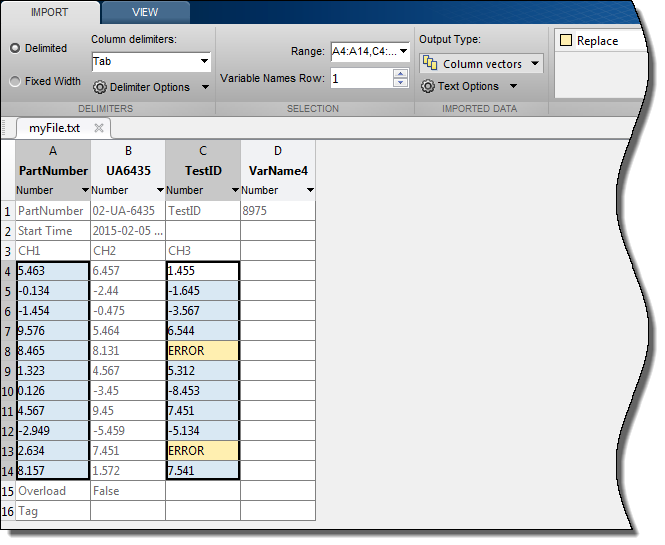
Task: Close the myFile.txt tab
Action: (99, 128)
